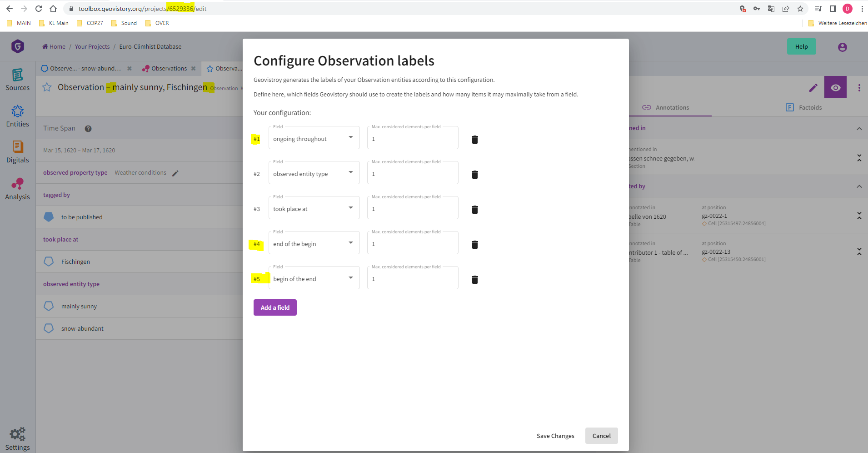Edit max elements input for field #3
The image size is (868, 453).
[x=413, y=208]
